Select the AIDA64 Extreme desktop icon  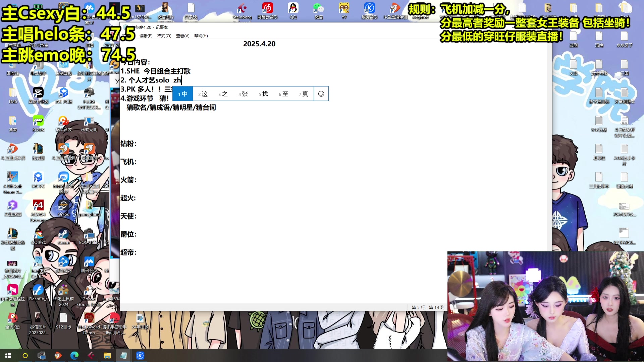[38, 211]
